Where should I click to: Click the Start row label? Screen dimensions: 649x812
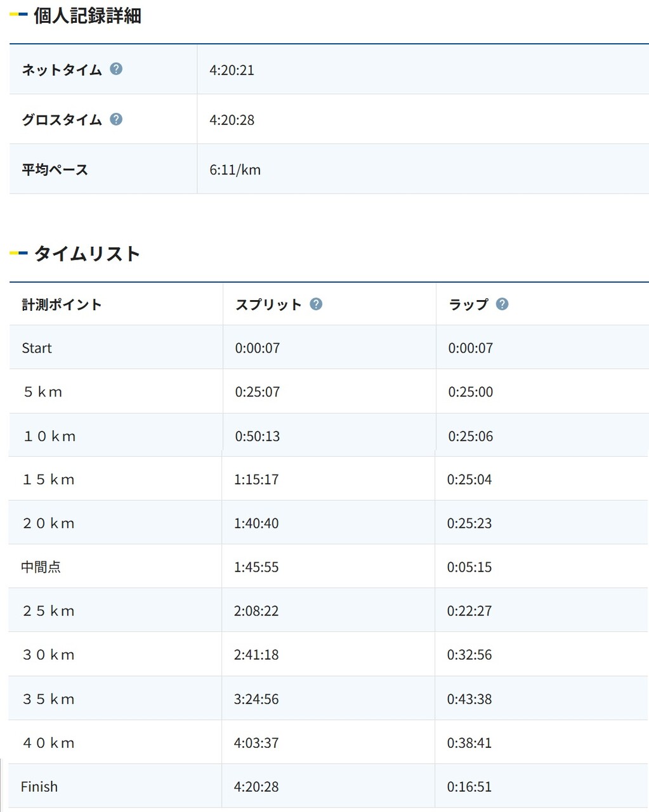[37, 348]
